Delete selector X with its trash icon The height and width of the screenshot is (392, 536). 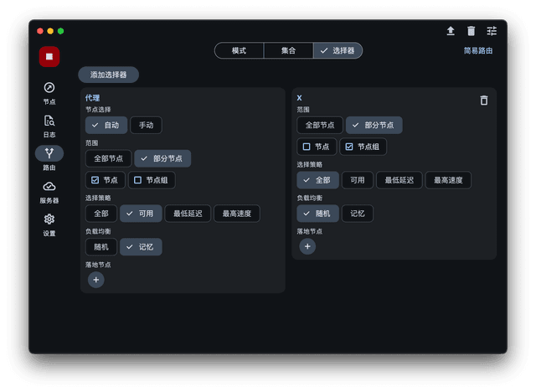484,101
